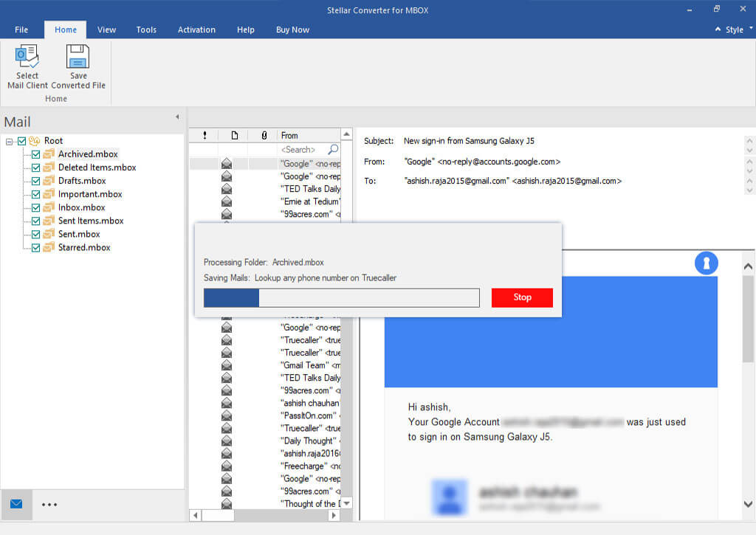Collapse the Mail pane with the arrow
Viewport: 756px width, 535px height.
click(x=177, y=117)
